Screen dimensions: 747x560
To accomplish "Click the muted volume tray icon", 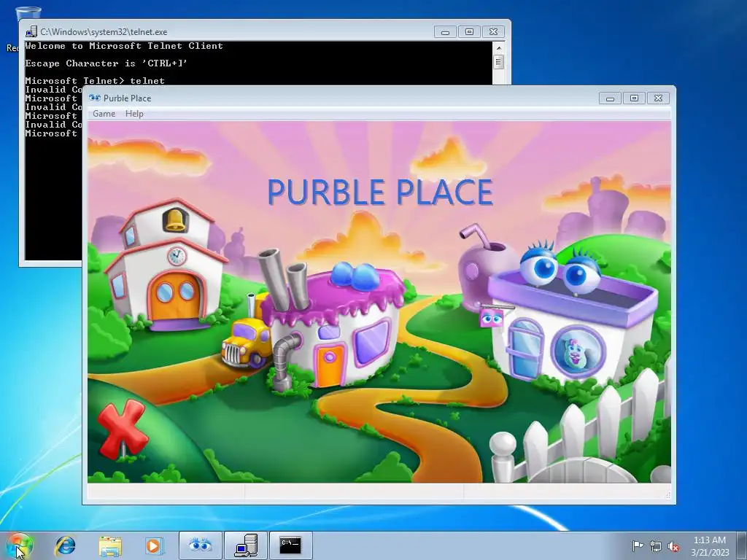I will point(673,546).
